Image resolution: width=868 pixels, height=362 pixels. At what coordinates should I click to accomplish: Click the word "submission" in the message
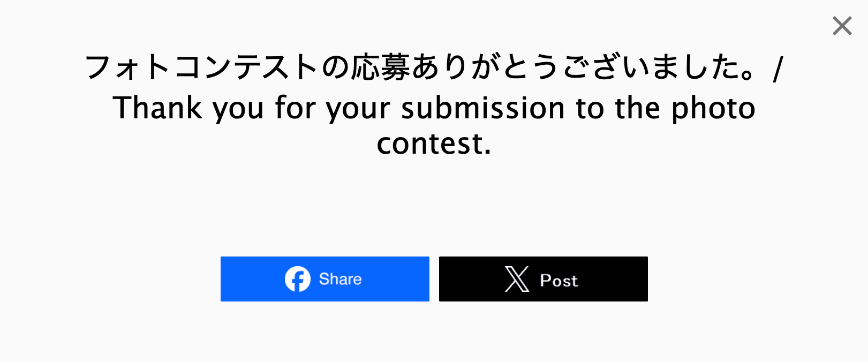[483, 108]
